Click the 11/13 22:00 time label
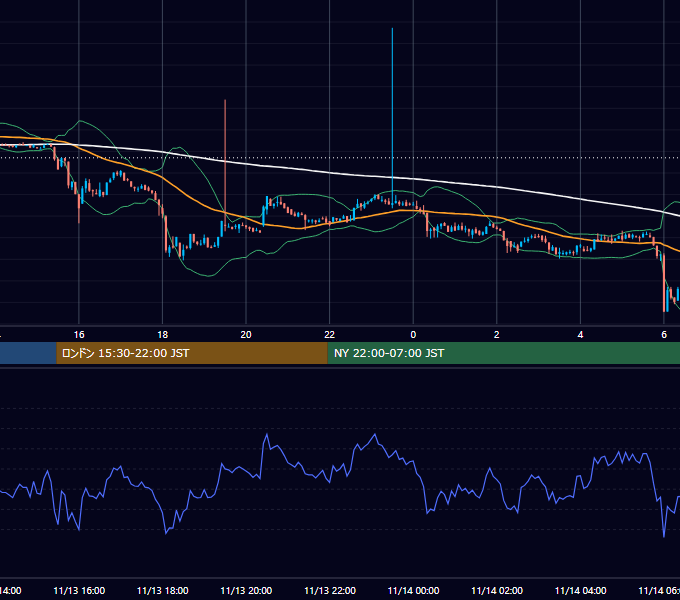 pos(330,590)
